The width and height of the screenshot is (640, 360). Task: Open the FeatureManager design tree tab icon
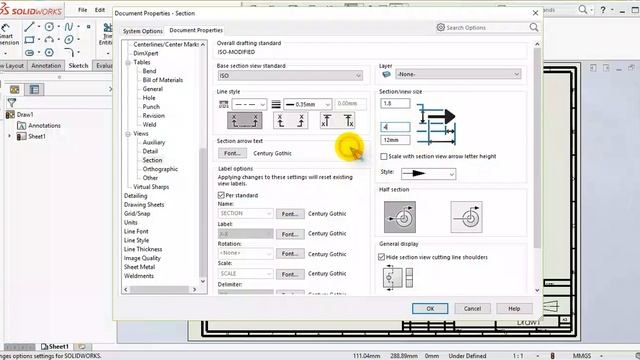click(15, 89)
